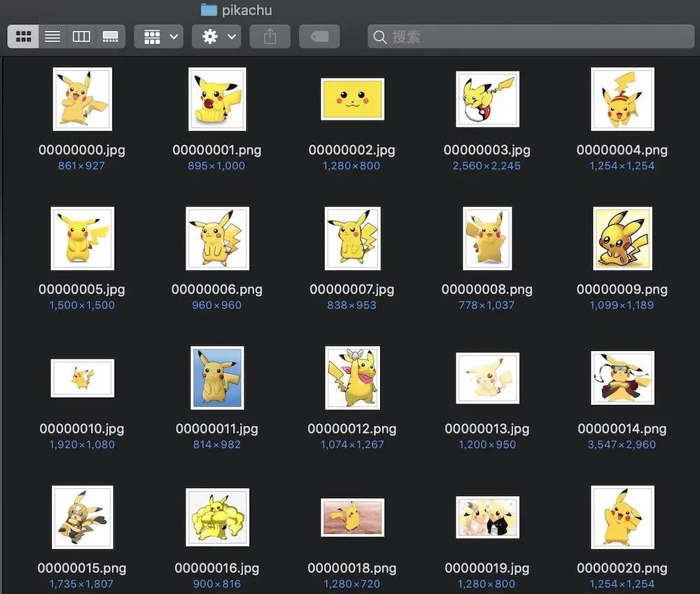Click file name 00000004.png
This screenshot has width=700, height=594.
[622, 150]
